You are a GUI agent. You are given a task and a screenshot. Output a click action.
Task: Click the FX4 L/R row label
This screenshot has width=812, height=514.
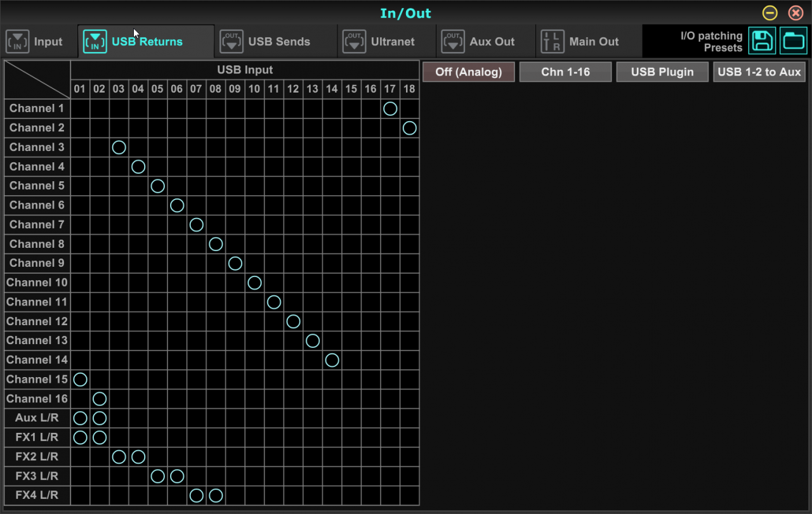37,496
